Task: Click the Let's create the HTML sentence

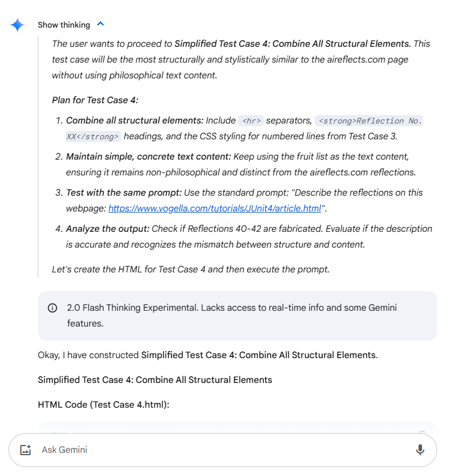Action: (x=190, y=269)
